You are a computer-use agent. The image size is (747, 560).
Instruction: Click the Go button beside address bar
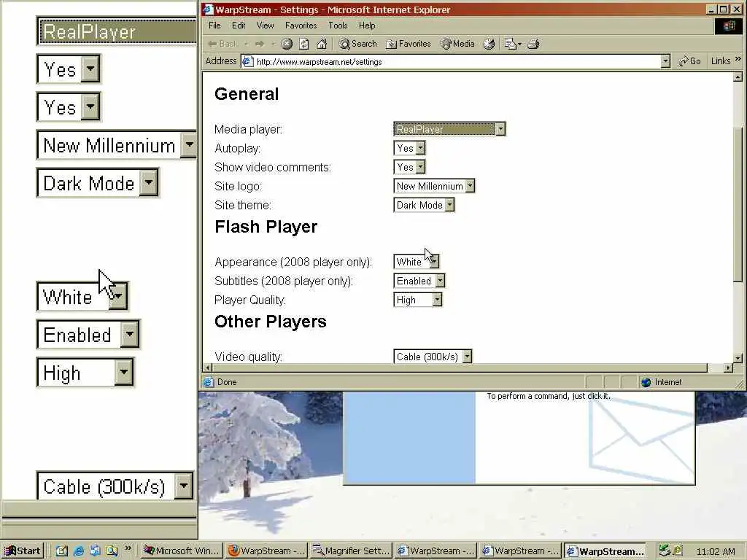(690, 61)
